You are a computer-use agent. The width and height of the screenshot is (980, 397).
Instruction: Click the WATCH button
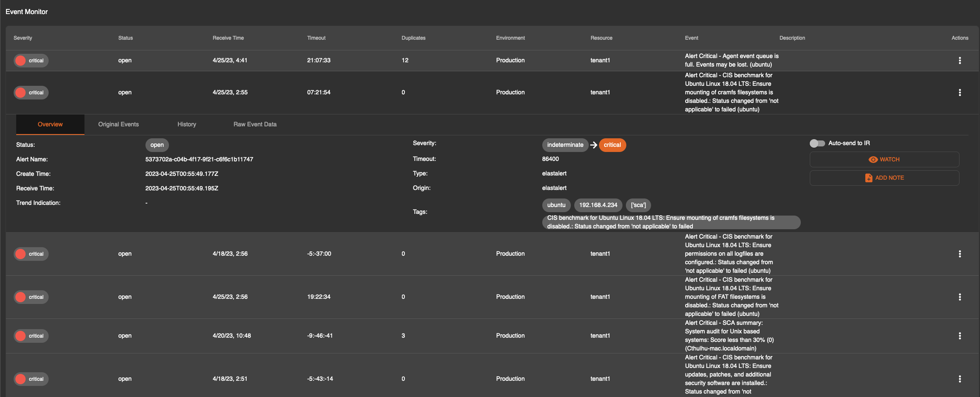[884, 159]
